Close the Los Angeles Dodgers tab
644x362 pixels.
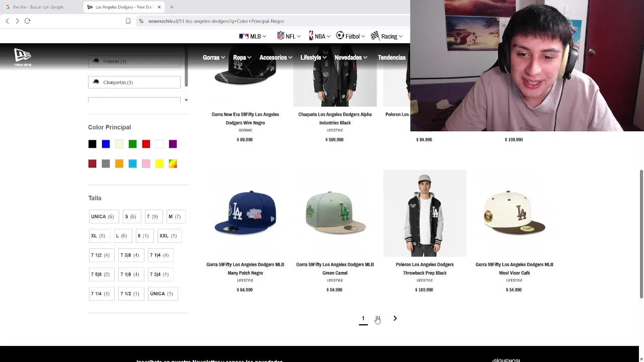(159, 7)
